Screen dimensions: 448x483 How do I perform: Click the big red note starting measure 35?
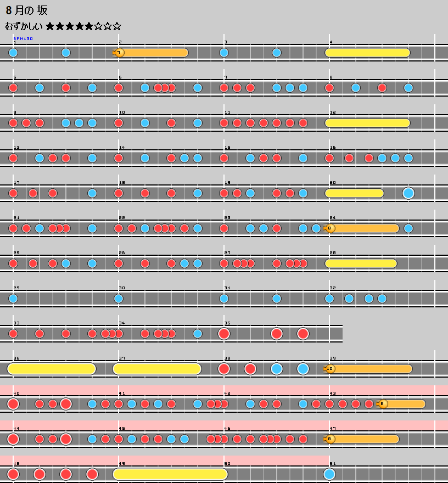(x=224, y=334)
